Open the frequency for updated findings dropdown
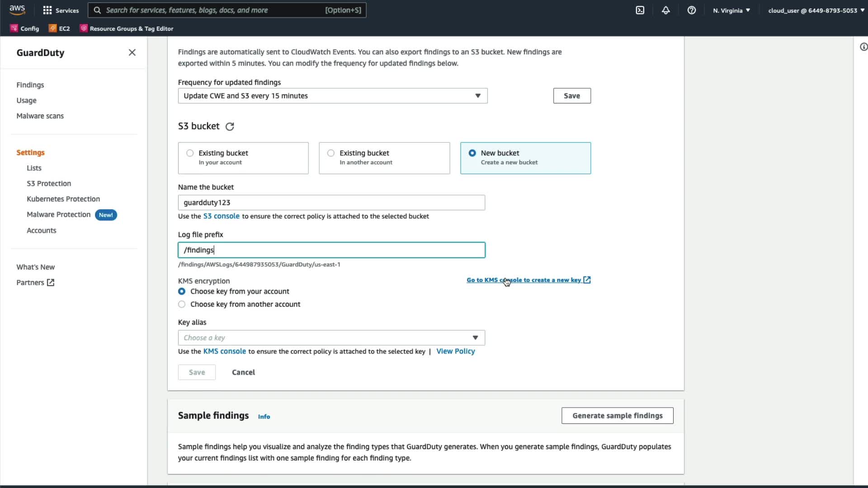The width and height of the screenshot is (868, 488). tap(332, 96)
